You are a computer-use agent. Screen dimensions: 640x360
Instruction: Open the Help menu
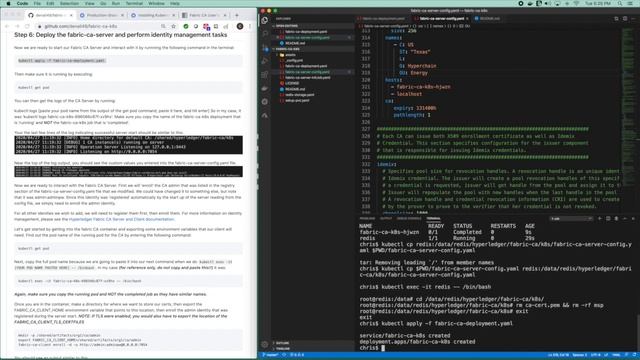(x=175, y=3)
